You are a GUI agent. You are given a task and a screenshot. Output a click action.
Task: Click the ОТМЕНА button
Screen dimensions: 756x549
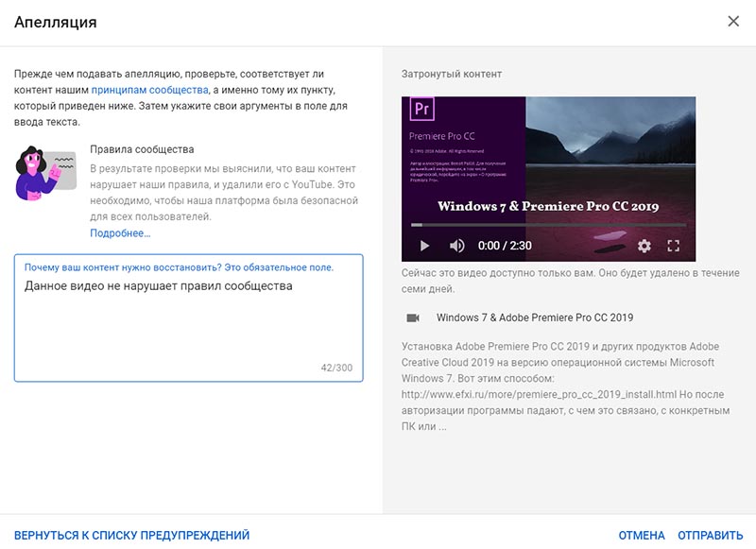[642, 536]
